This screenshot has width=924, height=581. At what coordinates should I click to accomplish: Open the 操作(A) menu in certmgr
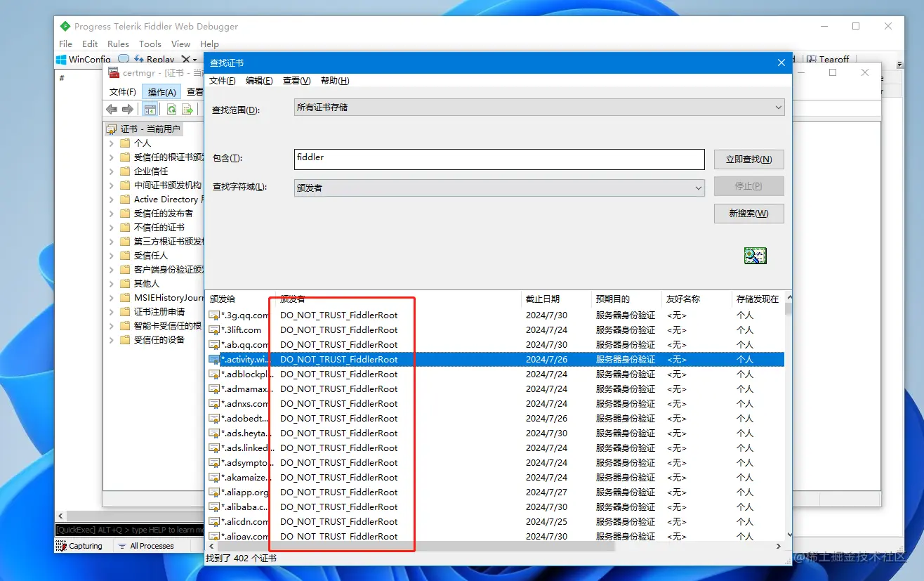(162, 92)
